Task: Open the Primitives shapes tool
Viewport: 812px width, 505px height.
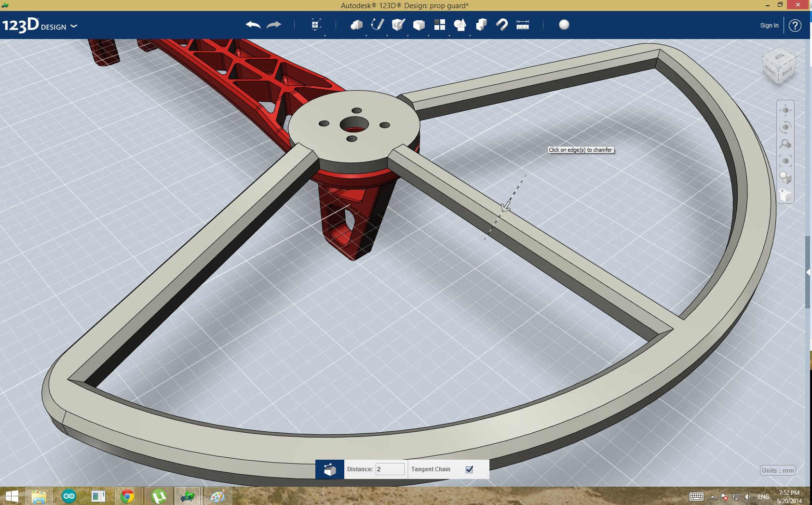Action: click(x=356, y=25)
